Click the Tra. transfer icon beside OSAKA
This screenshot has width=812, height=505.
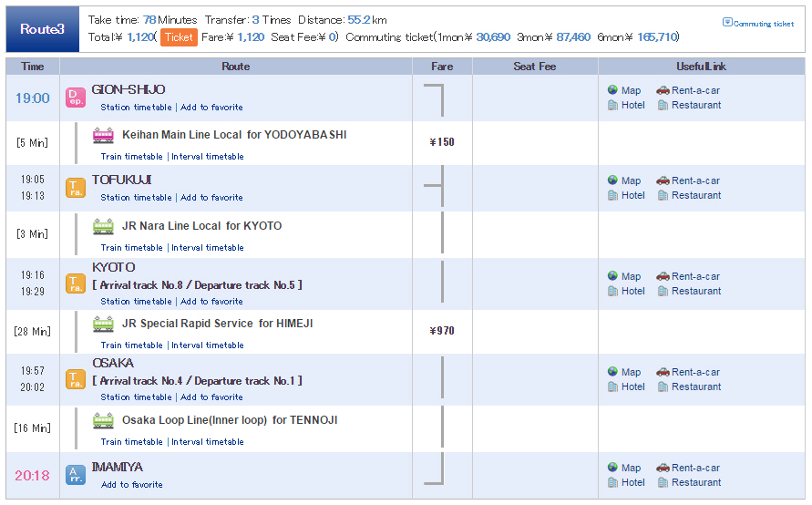(x=76, y=379)
